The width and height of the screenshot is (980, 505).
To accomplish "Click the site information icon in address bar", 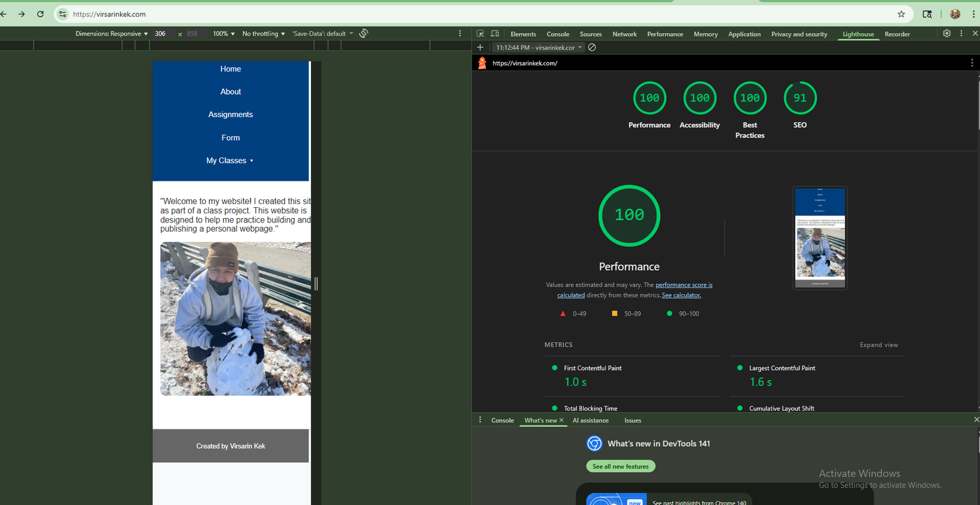I will tap(62, 14).
